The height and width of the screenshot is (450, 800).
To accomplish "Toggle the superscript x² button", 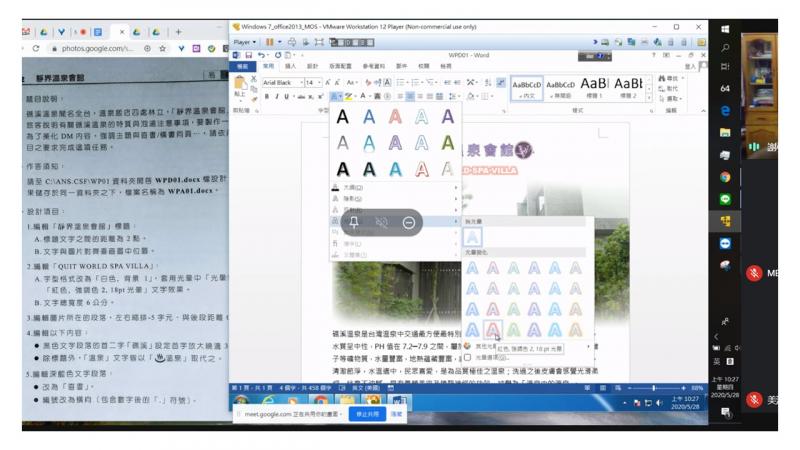I will tap(320, 96).
